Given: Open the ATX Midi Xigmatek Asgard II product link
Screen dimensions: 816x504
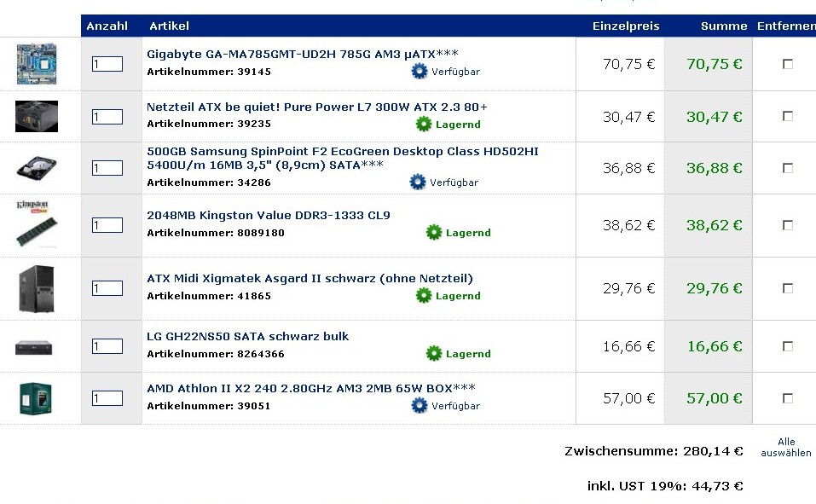Looking at the screenshot, I should [310, 279].
